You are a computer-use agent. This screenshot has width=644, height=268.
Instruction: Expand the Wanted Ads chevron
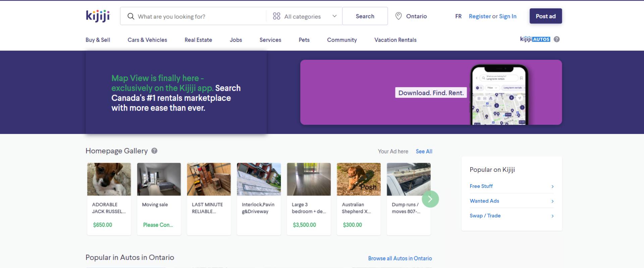click(x=552, y=201)
